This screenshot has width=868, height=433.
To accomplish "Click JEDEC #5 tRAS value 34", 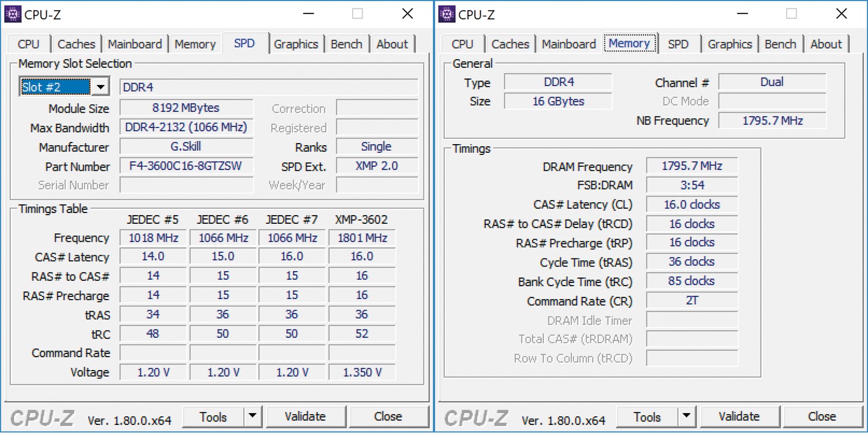I will [153, 315].
